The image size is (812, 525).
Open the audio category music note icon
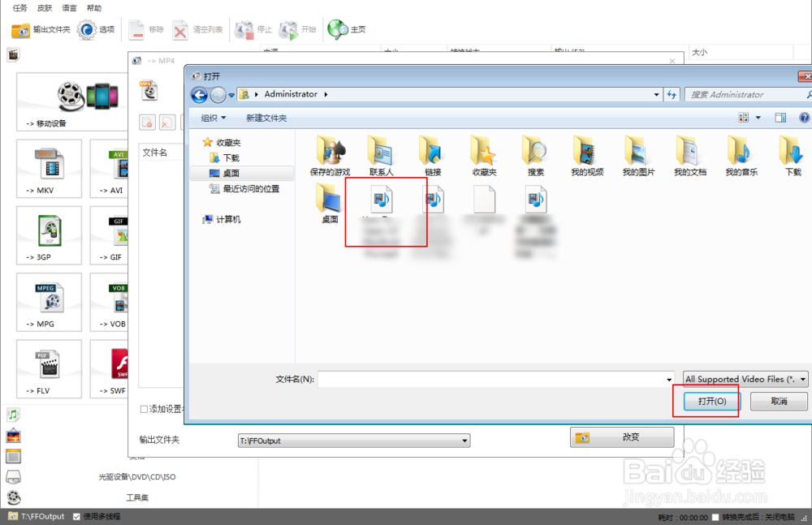(x=14, y=414)
